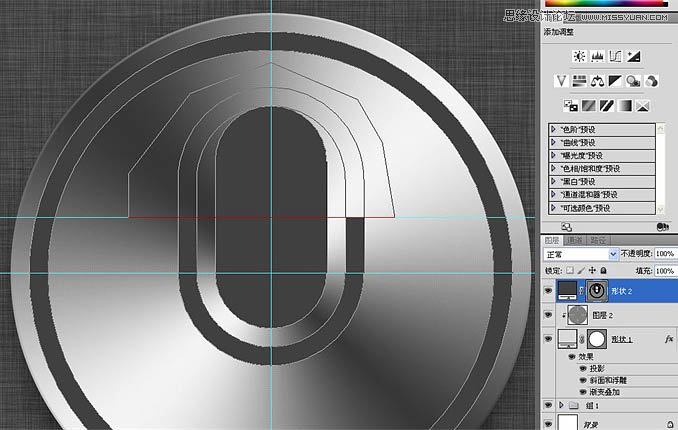Click scroll-up arrow of presets list
Screen dimensions: 678x430
[x=660, y=128]
